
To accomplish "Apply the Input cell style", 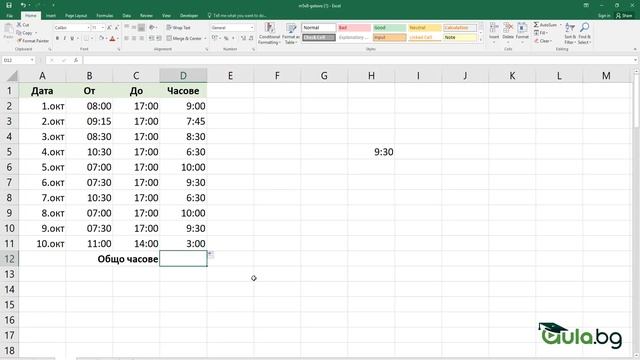I will (389, 37).
